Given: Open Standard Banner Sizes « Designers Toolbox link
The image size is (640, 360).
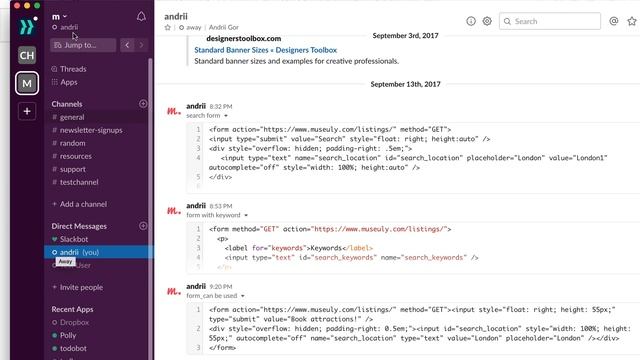Looking at the screenshot, I should pyautogui.click(x=265, y=50).
